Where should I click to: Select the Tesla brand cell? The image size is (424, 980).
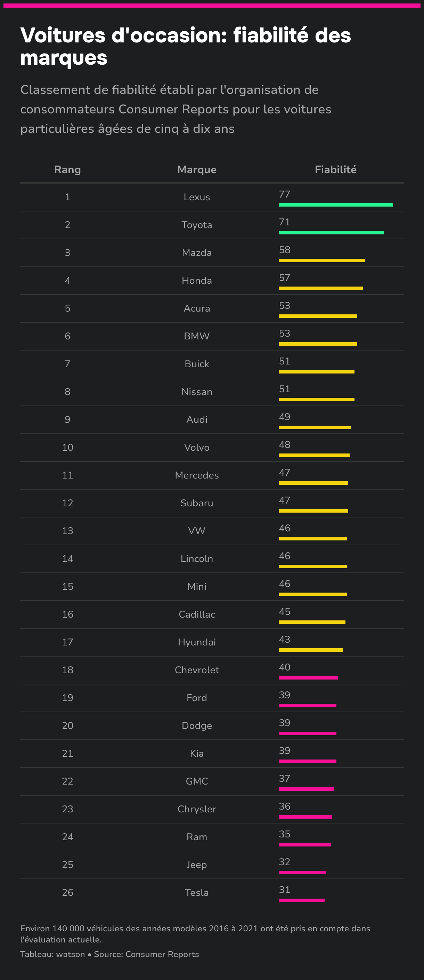click(197, 892)
